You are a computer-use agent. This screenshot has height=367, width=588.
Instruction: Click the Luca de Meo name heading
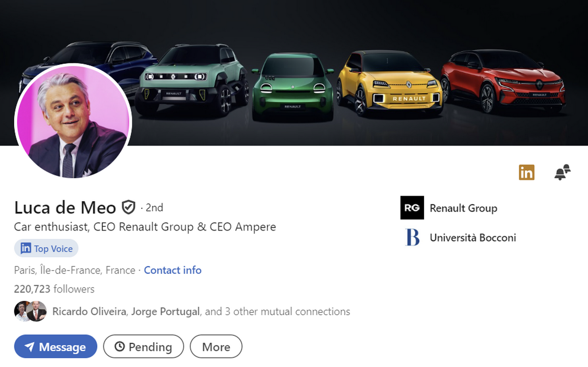65,208
